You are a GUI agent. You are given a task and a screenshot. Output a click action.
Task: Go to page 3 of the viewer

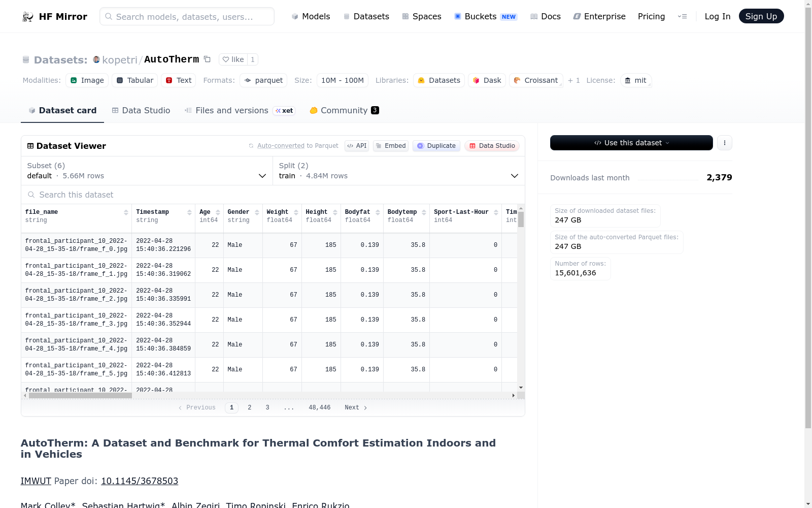pyautogui.click(x=267, y=407)
